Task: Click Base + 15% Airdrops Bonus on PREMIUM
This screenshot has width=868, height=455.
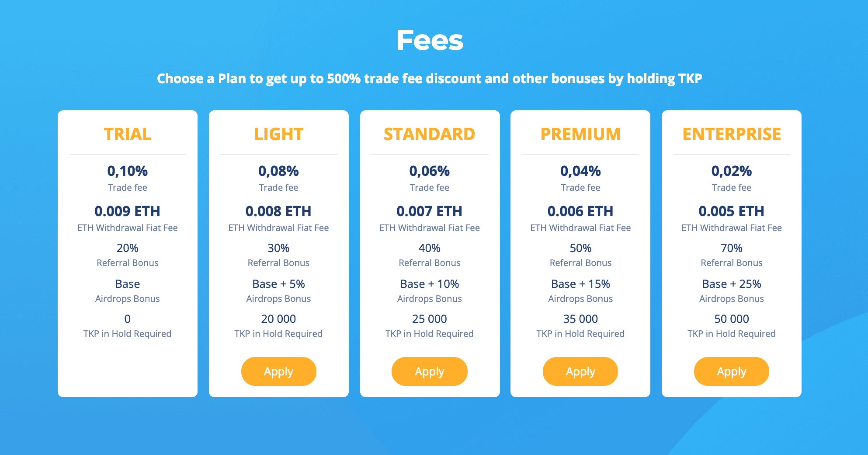Action: [x=580, y=283]
